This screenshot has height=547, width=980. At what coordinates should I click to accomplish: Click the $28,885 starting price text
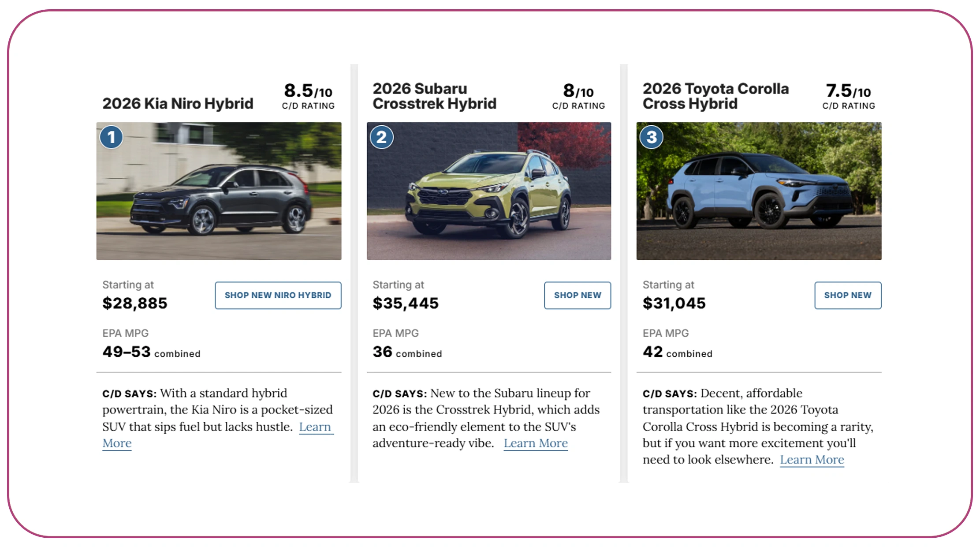click(x=134, y=303)
